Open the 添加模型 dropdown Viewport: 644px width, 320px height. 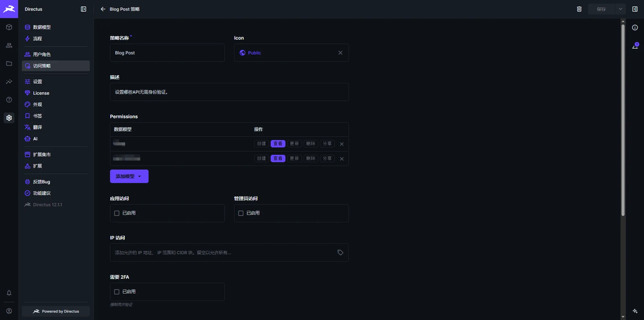click(x=129, y=177)
